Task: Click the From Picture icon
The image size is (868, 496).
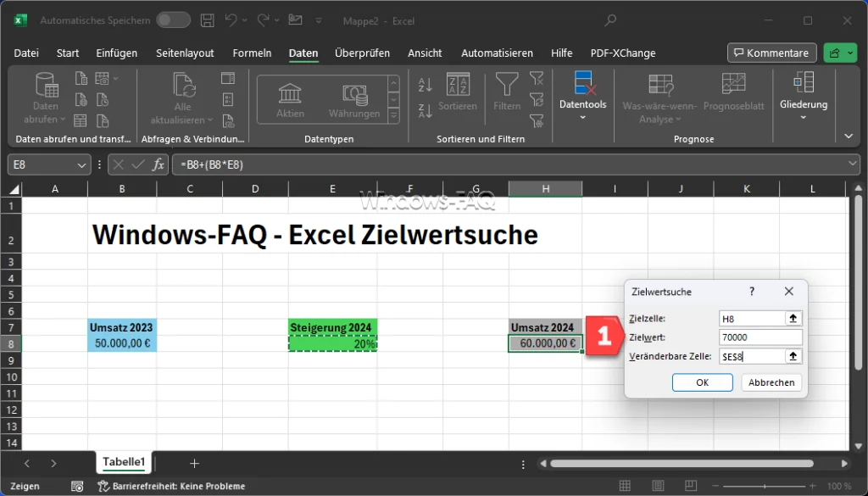Action: click(102, 78)
